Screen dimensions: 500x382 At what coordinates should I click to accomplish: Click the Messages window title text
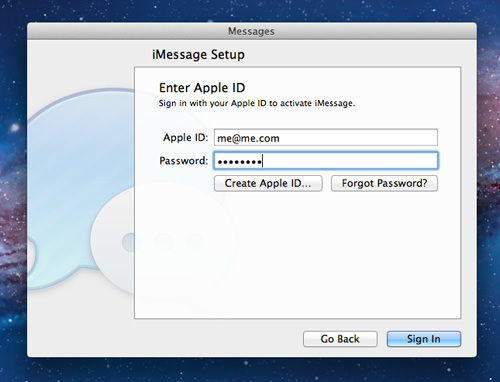[x=251, y=31]
